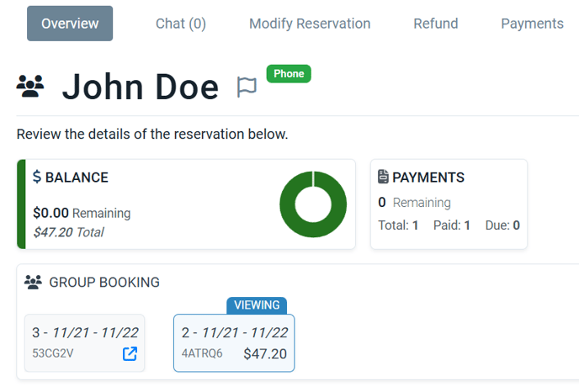Go to Modify Reservation tab
The width and height of the screenshot is (579, 392).
pyautogui.click(x=310, y=24)
